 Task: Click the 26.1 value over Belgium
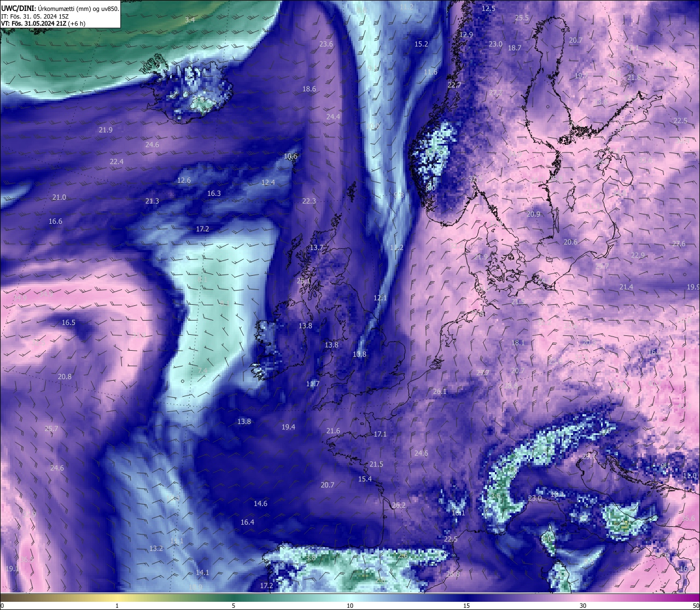(x=440, y=392)
